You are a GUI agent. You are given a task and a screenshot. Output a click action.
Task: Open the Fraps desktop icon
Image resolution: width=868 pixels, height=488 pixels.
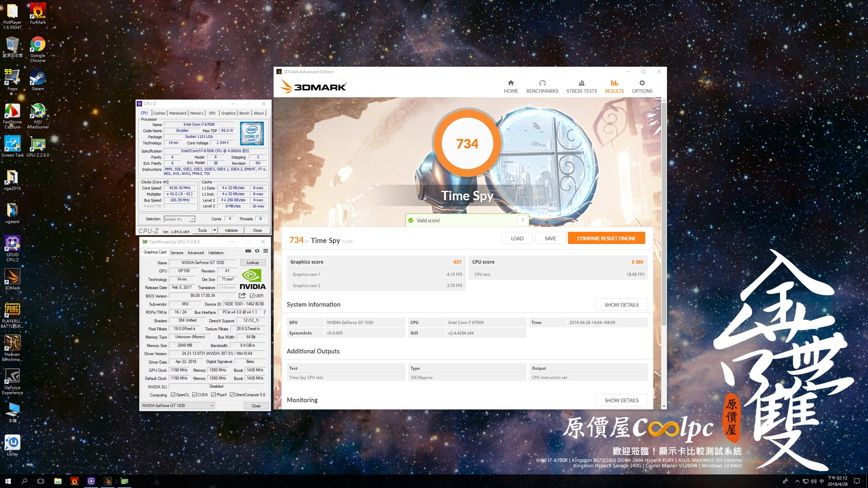coord(12,80)
